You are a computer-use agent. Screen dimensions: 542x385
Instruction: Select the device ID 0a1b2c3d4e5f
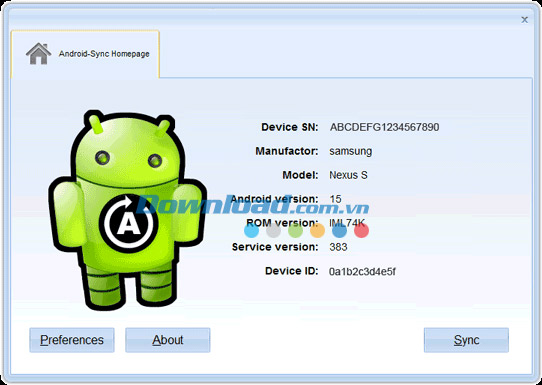point(362,271)
